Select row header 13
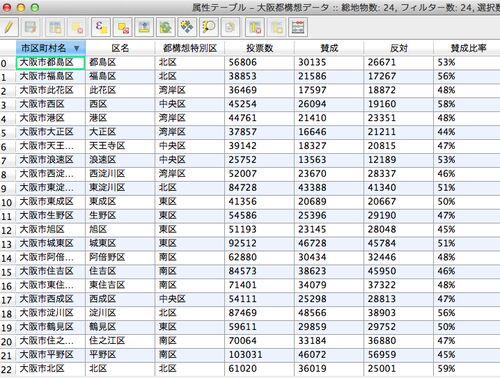 pos(8,244)
